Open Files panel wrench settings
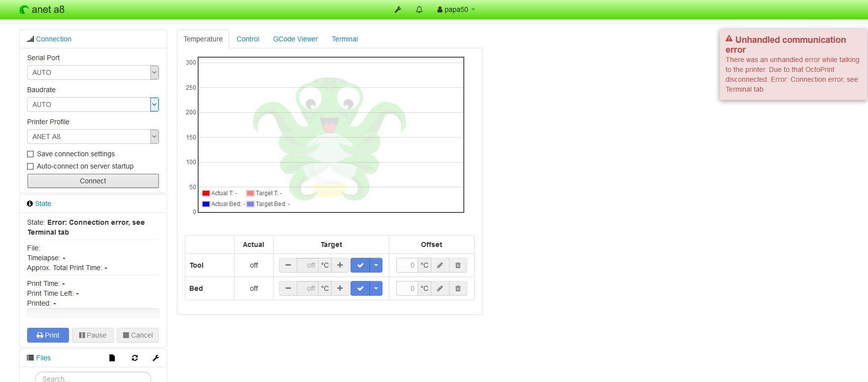This screenshot has height=382, width=868. pos(156,358)
